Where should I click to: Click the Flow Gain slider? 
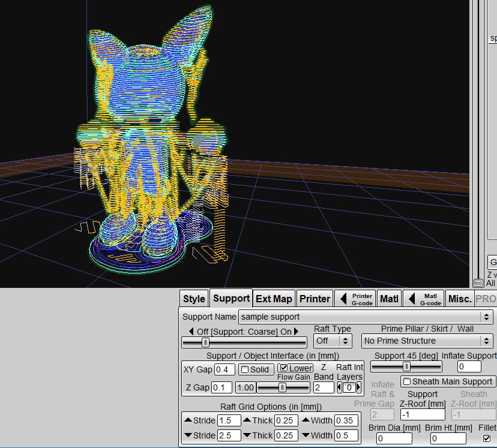tap(283, 387)
